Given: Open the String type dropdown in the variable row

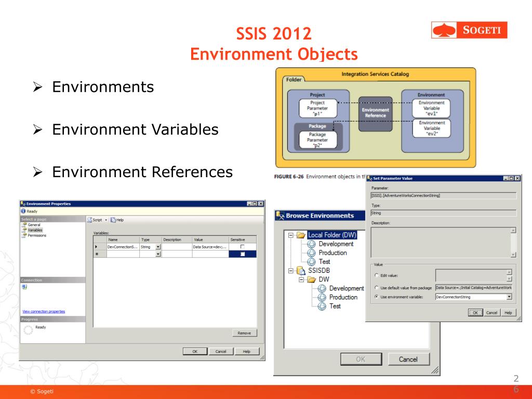Looking at the screenshot, I should 158,247.
